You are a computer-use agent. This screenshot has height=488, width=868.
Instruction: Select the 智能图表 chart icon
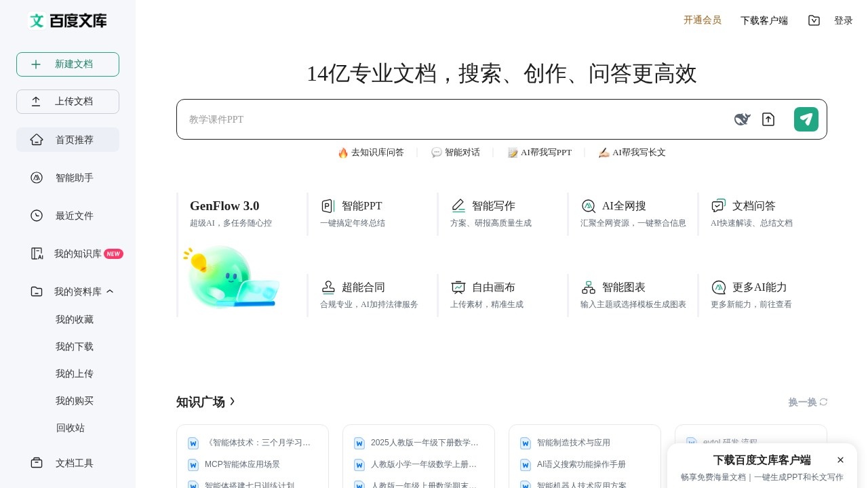tap(589, 287)
